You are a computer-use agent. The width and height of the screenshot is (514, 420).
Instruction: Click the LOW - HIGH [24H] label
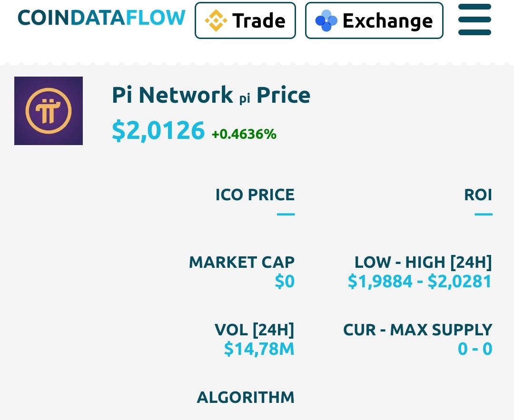[x=423, y=262]
